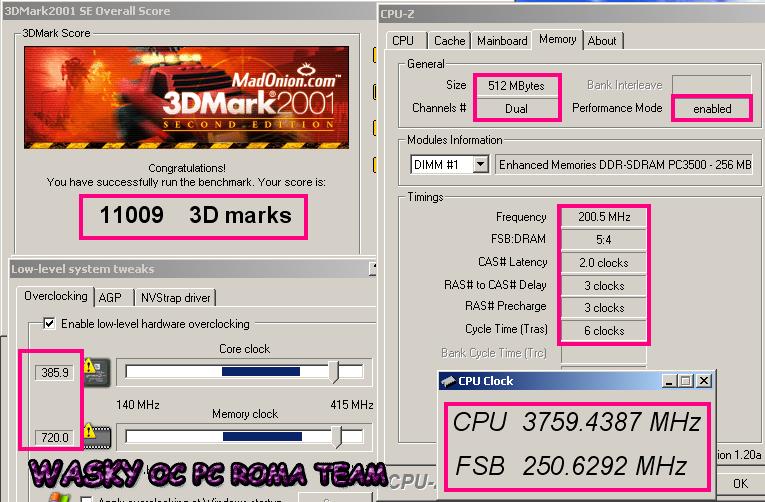
Task: Toggle Enable low-level hardware overclocking checkbox
Action: (49, 323)
